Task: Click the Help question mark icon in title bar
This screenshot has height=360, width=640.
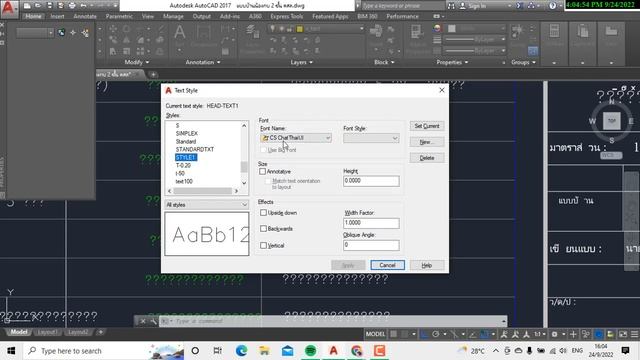Action: 552,6
